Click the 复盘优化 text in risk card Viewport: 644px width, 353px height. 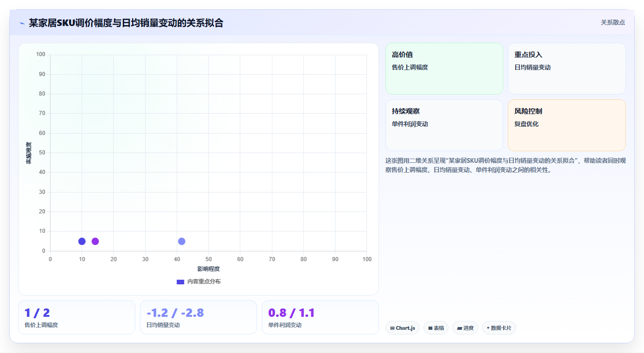[x=526, y=124]
